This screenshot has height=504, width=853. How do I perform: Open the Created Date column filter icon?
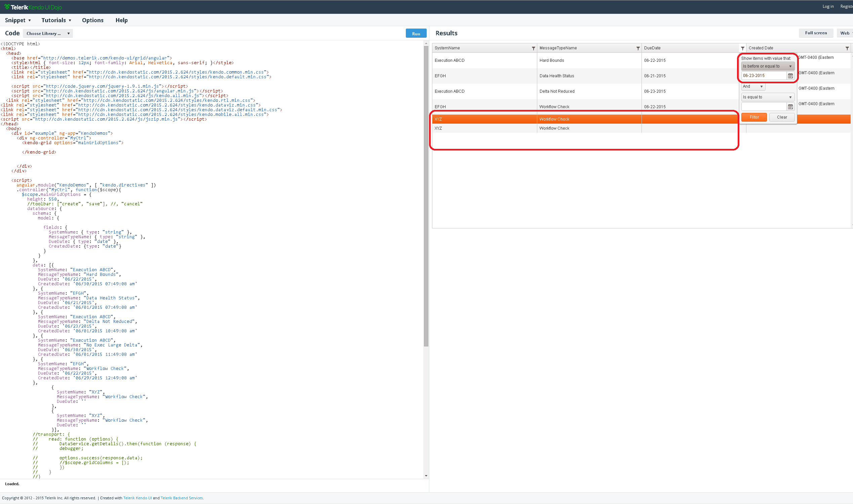[847, 48]
